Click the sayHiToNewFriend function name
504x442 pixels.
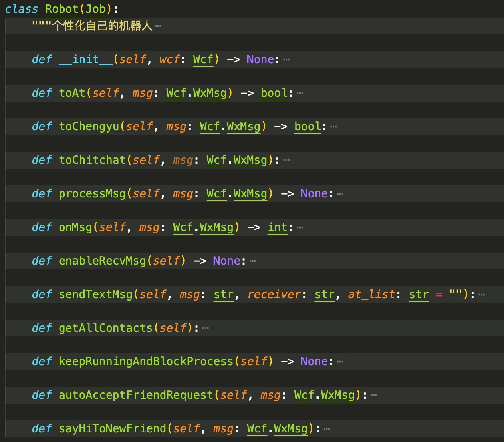coord(112,429)
